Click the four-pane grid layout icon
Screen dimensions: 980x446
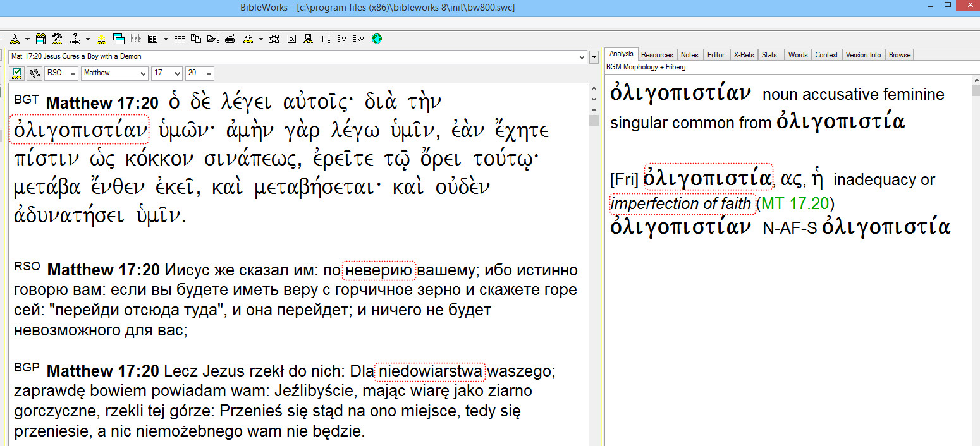(x=152, y=39)
